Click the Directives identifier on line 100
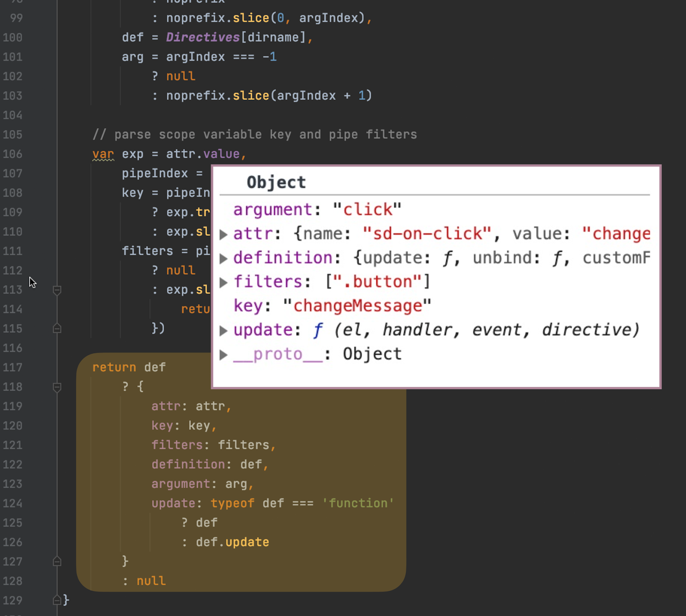Screen dimensions: 686x616 pos(202,37)
